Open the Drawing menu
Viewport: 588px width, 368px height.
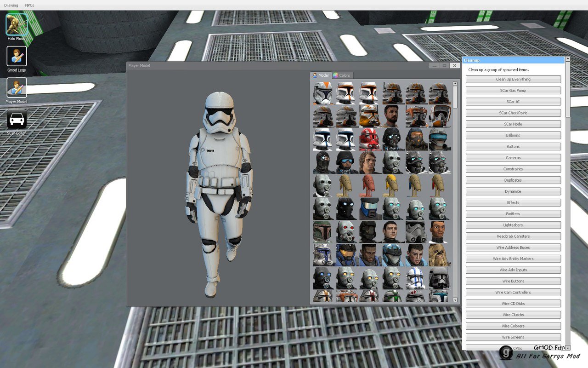point(11,5)
